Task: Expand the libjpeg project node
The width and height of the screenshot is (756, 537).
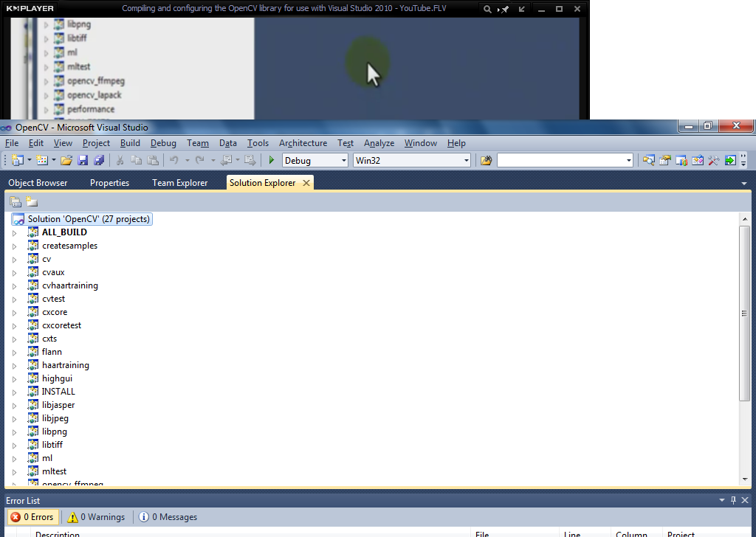Action: 15,419
